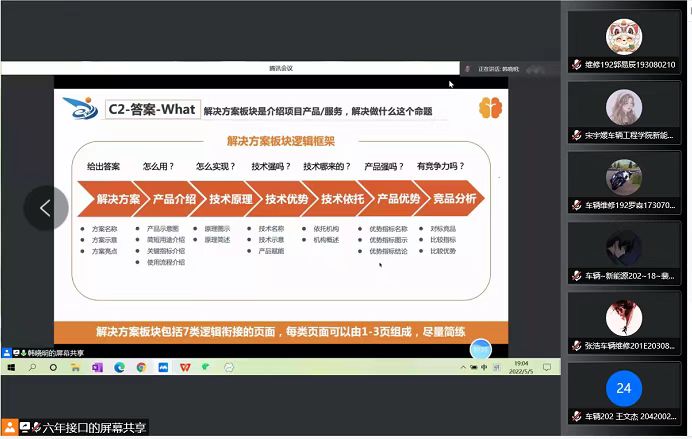The height and width of the screenshot is (439, 692).
Task: Open WPS Office from the taskbar
Action: [185, 367]
